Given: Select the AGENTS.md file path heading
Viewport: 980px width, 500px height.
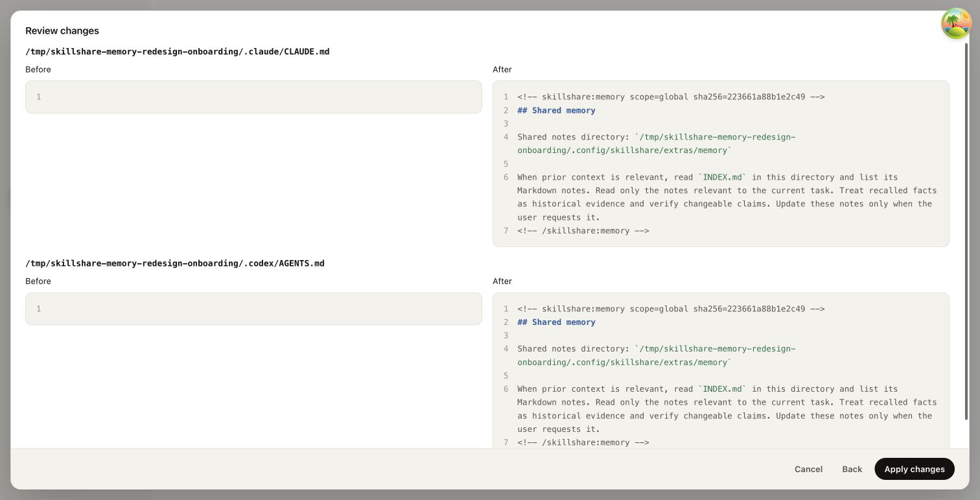Looking at the screenshot, I should coord(175,263).
